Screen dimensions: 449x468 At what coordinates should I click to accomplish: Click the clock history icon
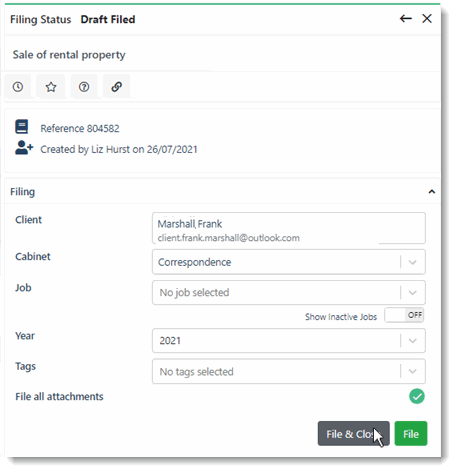[x=18, y=87]
